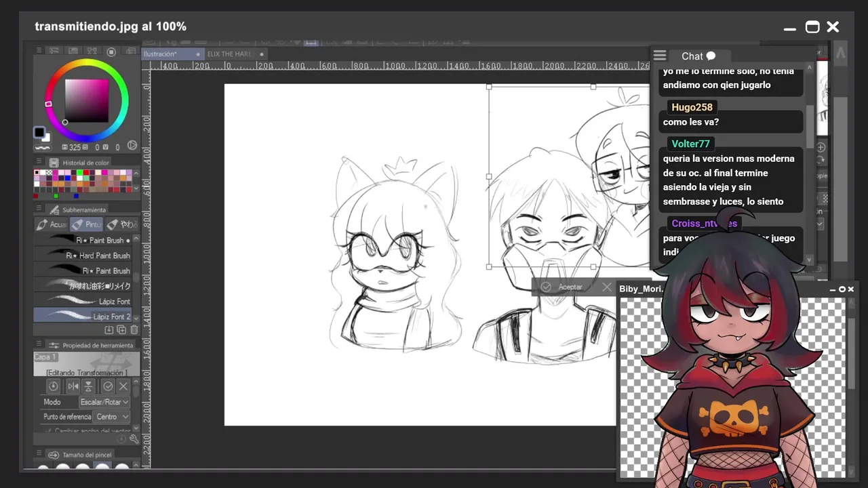Image resolution: width=868 pixels, height=488 pixels.
Task: Click the Hugo258 username in chat
Action: click(x=692, y=107)
